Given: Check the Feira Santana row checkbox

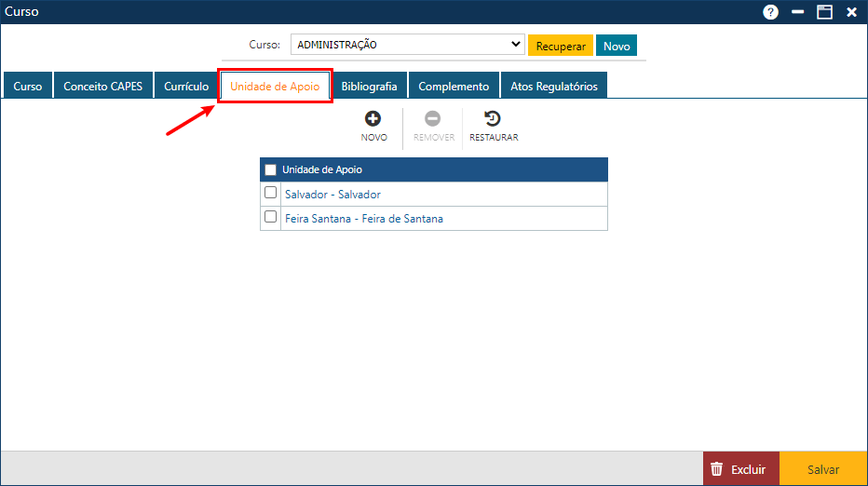Looking at the screenshot, I should point(271,217).
